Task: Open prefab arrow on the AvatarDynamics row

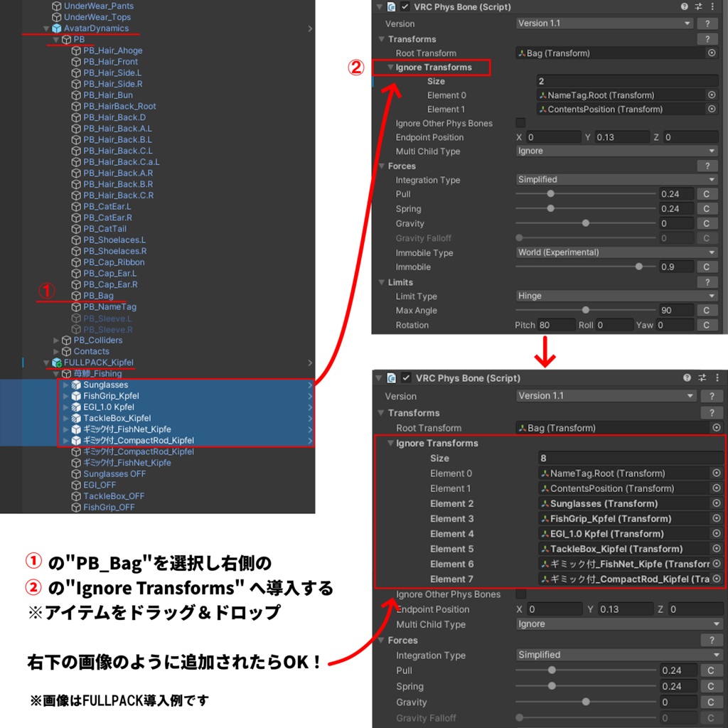Action: pyautogui.click(x=310, y=28)
